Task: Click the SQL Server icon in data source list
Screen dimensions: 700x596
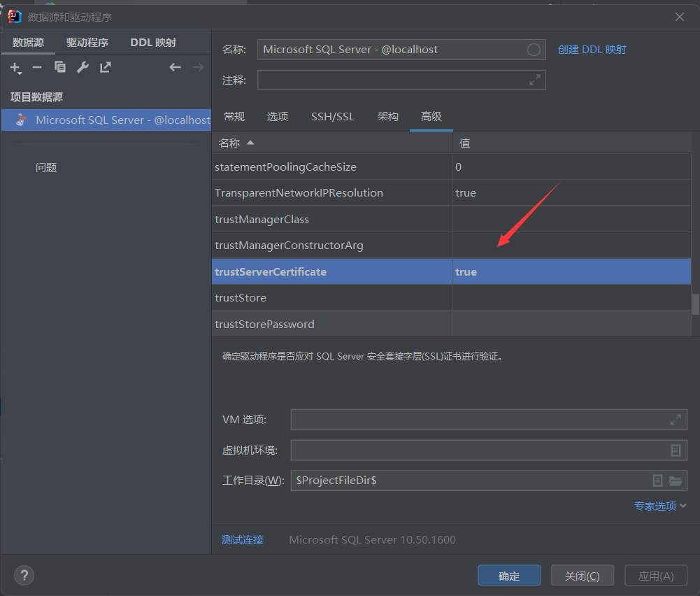Action: click(21, 120)
